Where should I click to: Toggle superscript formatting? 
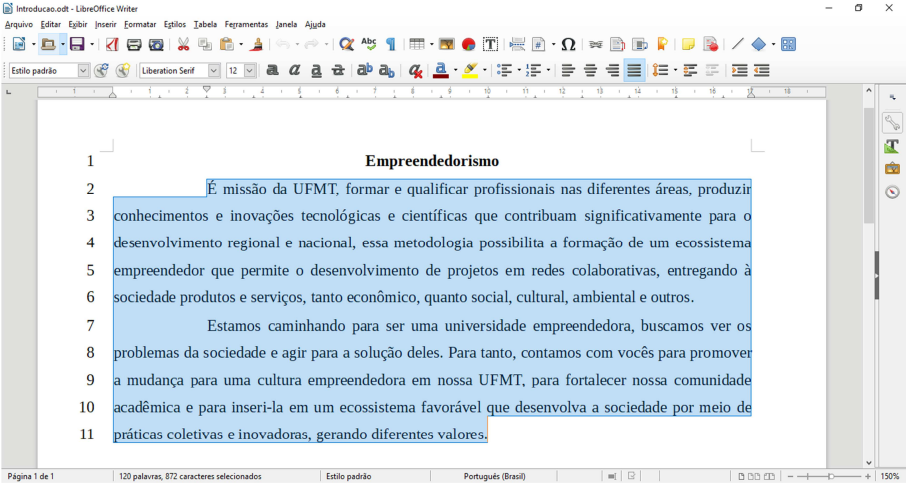click(x=365, y=70)
